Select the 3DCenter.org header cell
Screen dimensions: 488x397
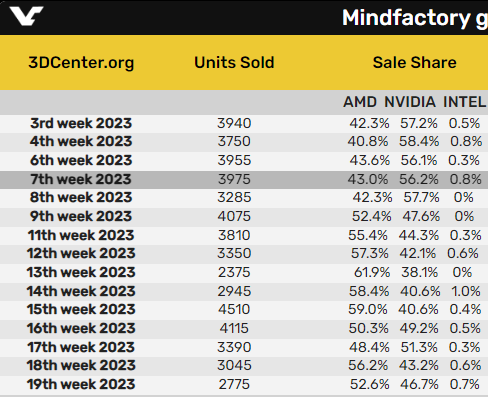coord(81,62)
